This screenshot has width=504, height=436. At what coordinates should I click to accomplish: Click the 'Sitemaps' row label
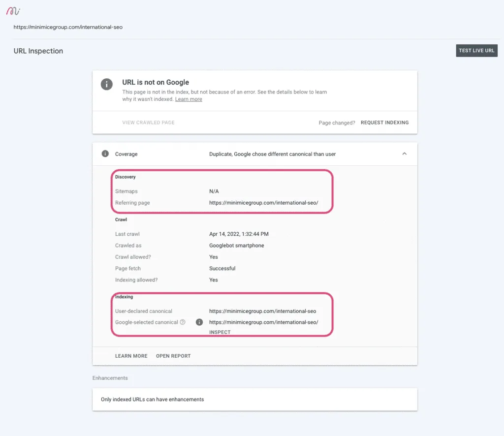pos(126,191)
